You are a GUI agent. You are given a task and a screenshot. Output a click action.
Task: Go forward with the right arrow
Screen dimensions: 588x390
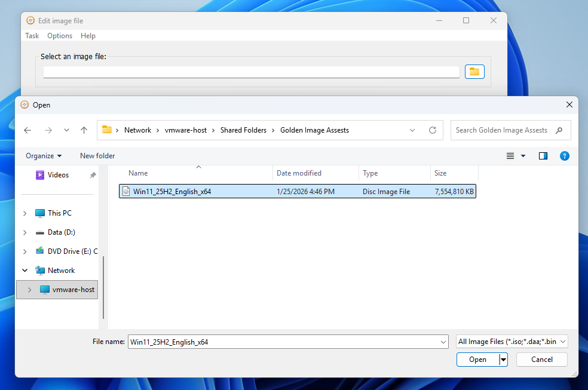[48, 130]
